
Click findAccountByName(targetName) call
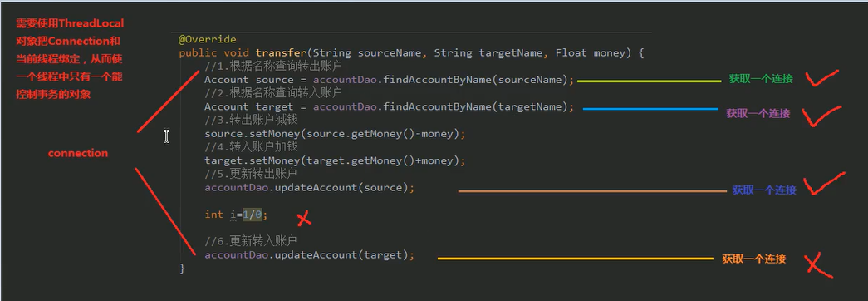475,107
